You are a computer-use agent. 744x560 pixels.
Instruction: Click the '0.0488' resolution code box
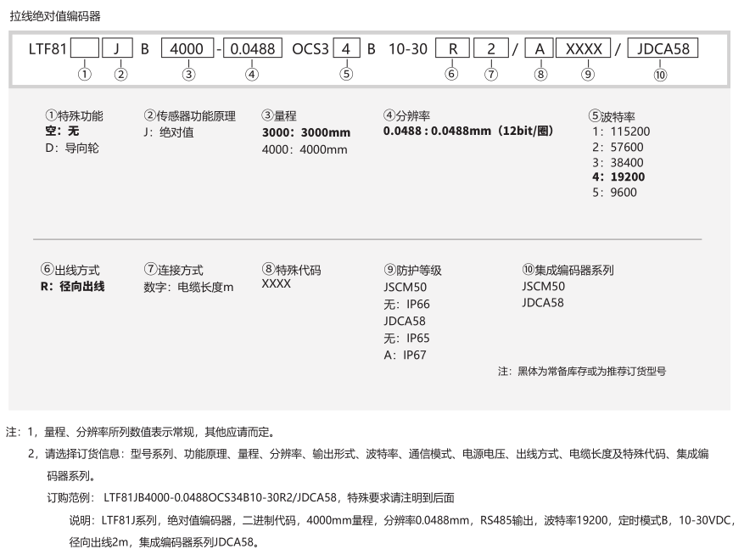pos(253,48)
